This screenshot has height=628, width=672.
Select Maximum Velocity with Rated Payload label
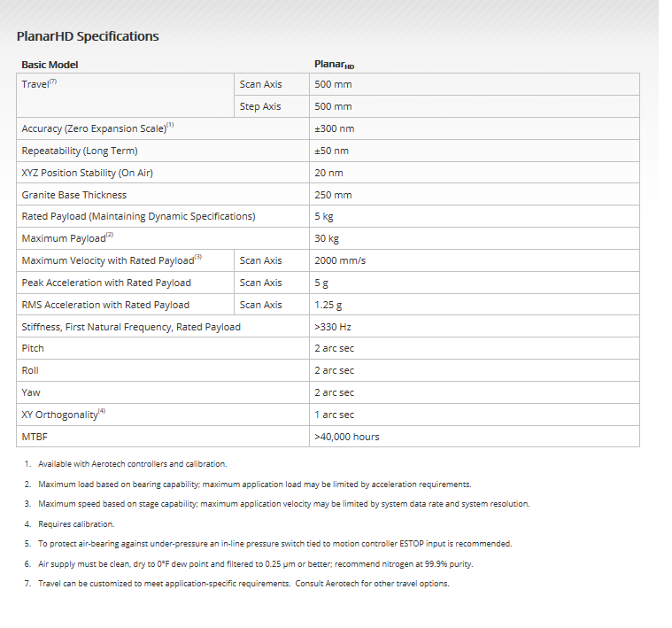(x=112, y=260)
